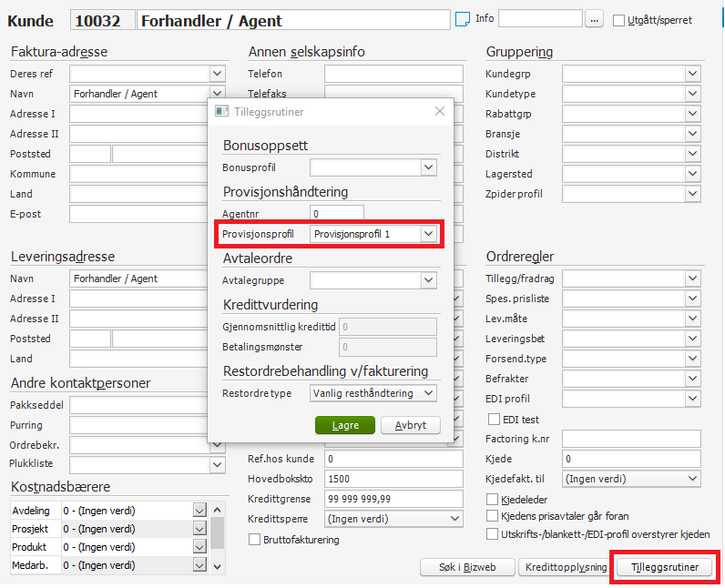Enable the Bruttofakturering checkbox
725x588 pixels.
pyautogui.click(x=254, y=540)
